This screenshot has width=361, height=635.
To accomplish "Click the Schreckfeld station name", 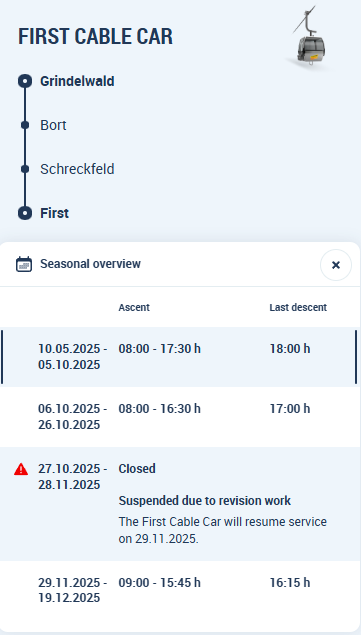I will [77, 169].
